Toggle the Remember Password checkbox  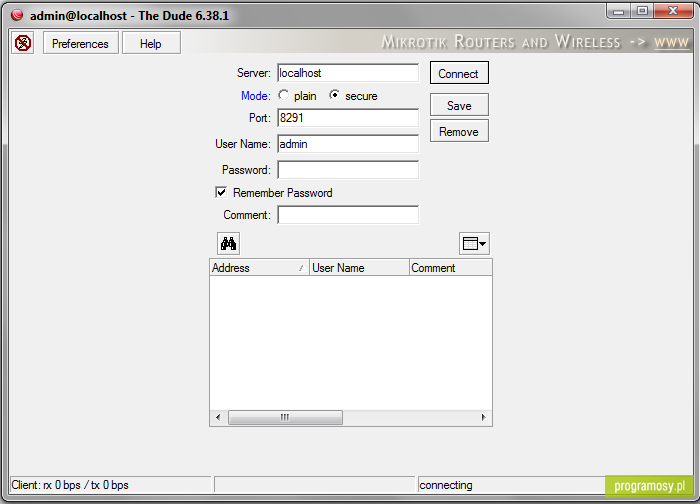221,192
